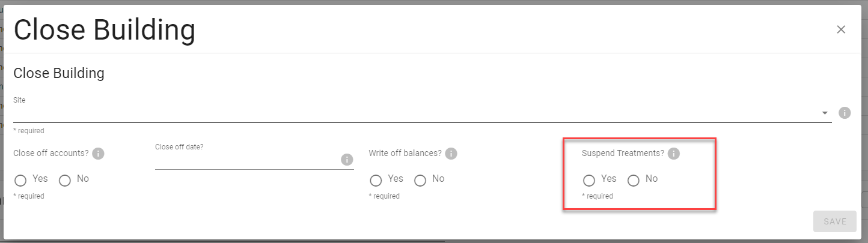
Task: Click info icon beside Close off date
Action: click(x=346, y=160)
